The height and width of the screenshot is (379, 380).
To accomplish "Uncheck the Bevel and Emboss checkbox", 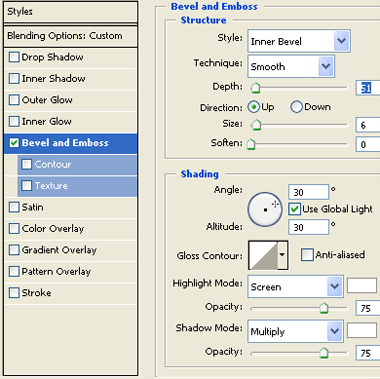I will click(x=14, y=143).
